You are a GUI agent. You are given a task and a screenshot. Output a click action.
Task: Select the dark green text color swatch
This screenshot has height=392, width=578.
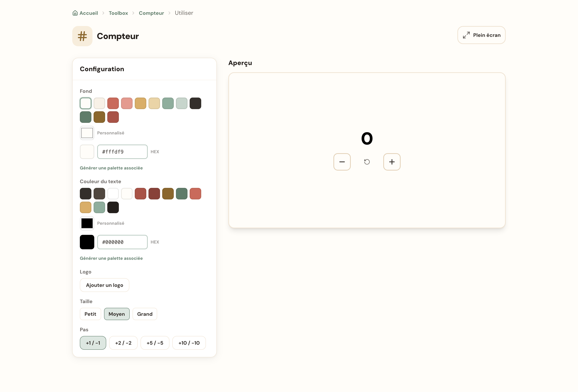pos(182,193)
